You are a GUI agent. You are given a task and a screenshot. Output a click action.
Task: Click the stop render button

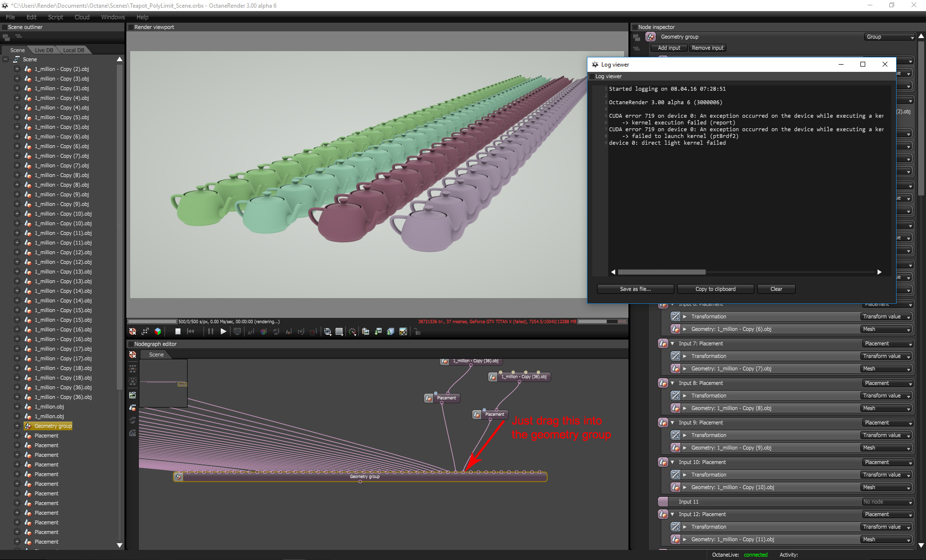[x=177, y=331]
